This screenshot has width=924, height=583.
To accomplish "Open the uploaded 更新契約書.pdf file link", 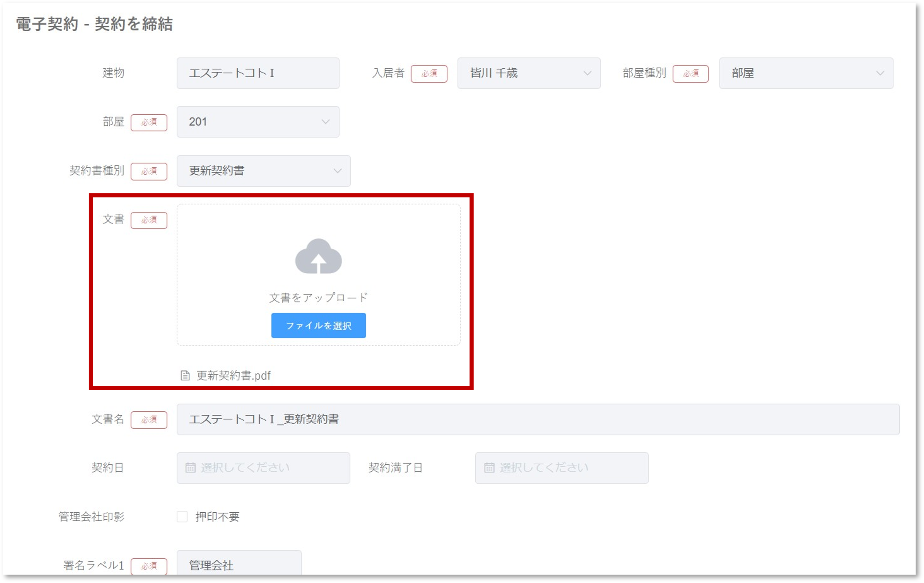I will [x=233, y=375].
